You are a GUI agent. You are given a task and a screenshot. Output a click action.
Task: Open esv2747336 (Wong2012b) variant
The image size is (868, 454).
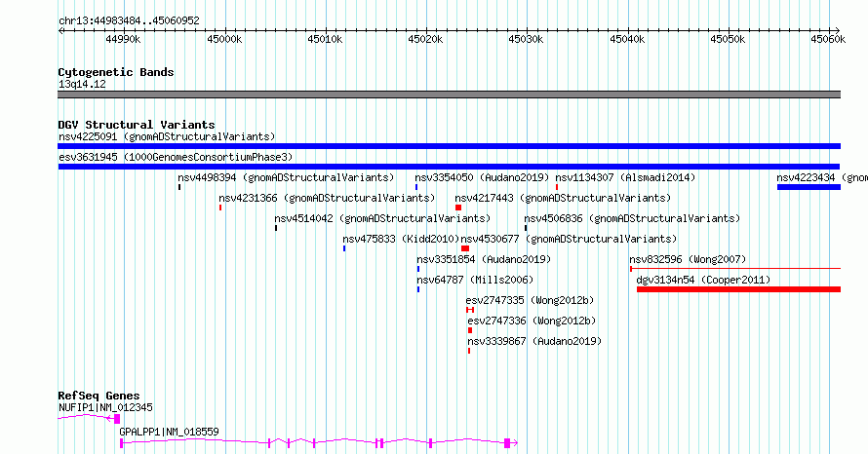point(532,321)
